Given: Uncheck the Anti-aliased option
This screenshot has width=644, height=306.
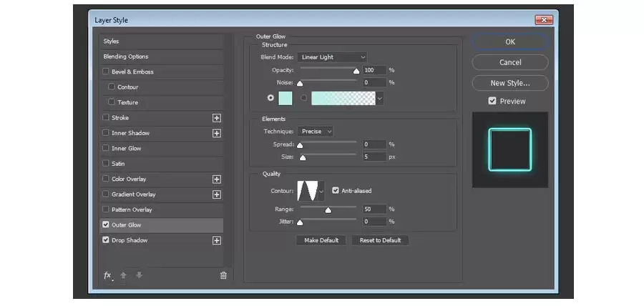Looking at the screenshot, I should pyautogui.click(x=336, y=190).
